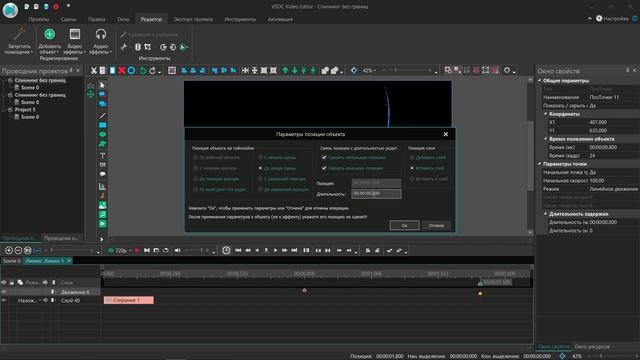Select the text T tool
This screenshot has height=360, width=640.
coord(102,156)
